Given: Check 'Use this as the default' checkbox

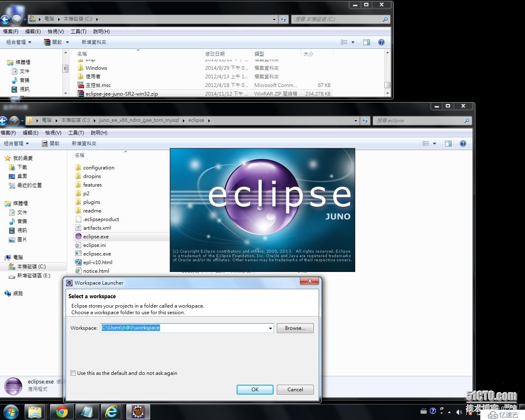Looking at the screenshot, I should pos(73,373).
